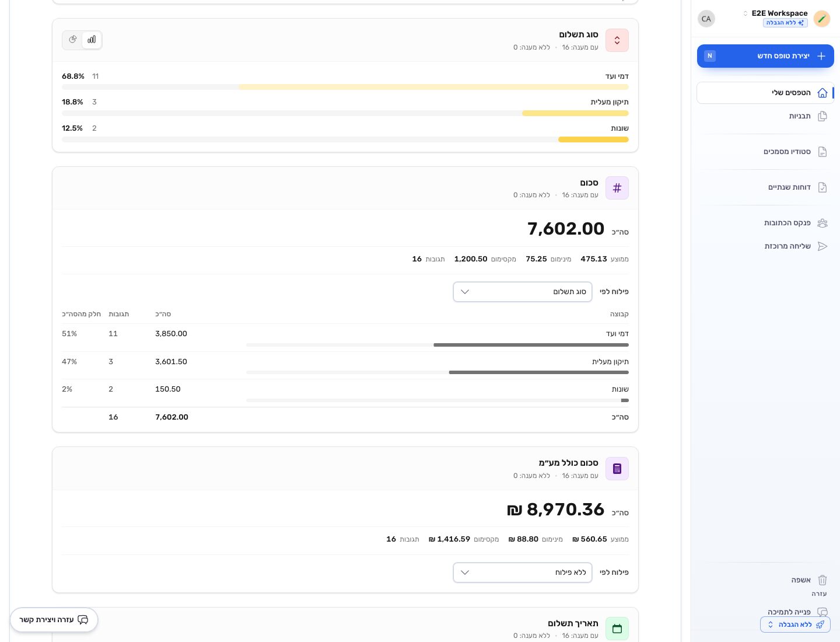This screenshot has width=840, height=642.
Task: Click the trash bin icon beside אשפה
Action: [x=822, y=580]
